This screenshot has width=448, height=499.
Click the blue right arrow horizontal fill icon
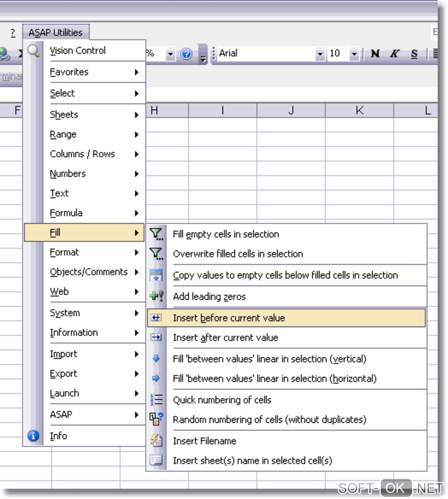156,378
